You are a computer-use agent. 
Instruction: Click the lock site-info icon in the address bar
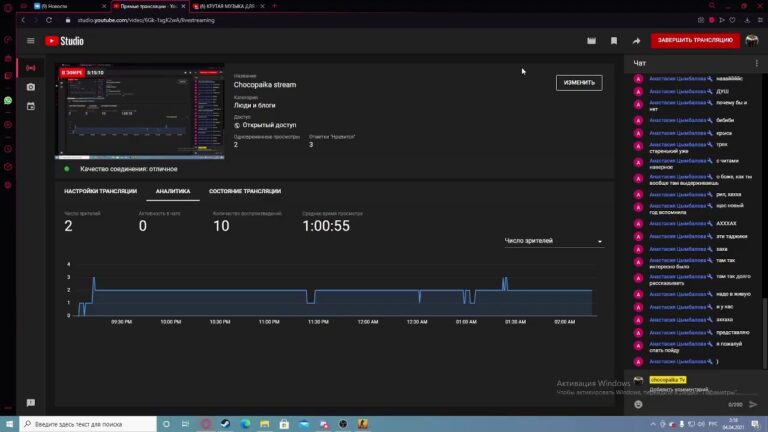(68, 20)
